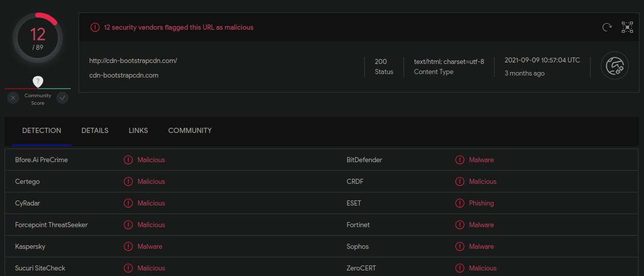Click the Sophos vendor name
The image size is (644, 276).
click(358, 246)
